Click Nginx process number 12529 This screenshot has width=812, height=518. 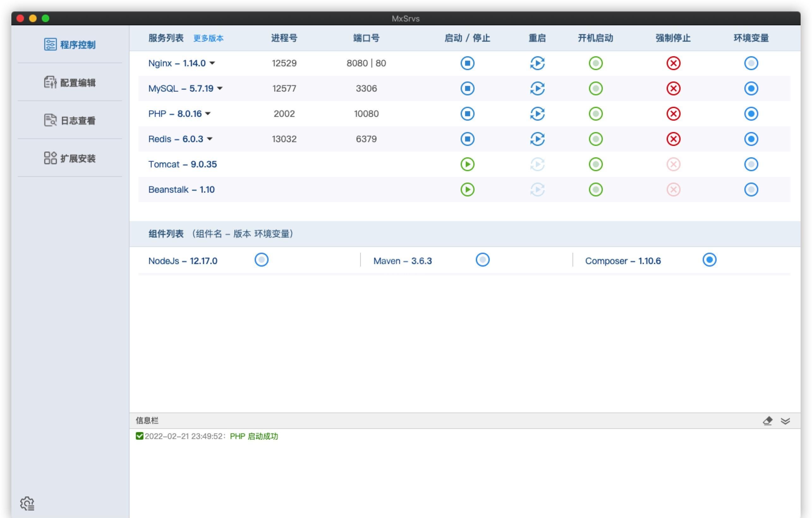[284, 63]
